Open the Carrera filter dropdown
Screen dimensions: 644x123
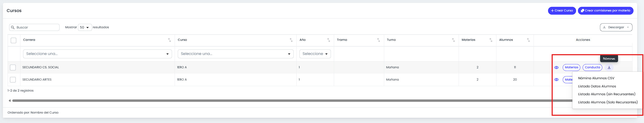[98, 54]
